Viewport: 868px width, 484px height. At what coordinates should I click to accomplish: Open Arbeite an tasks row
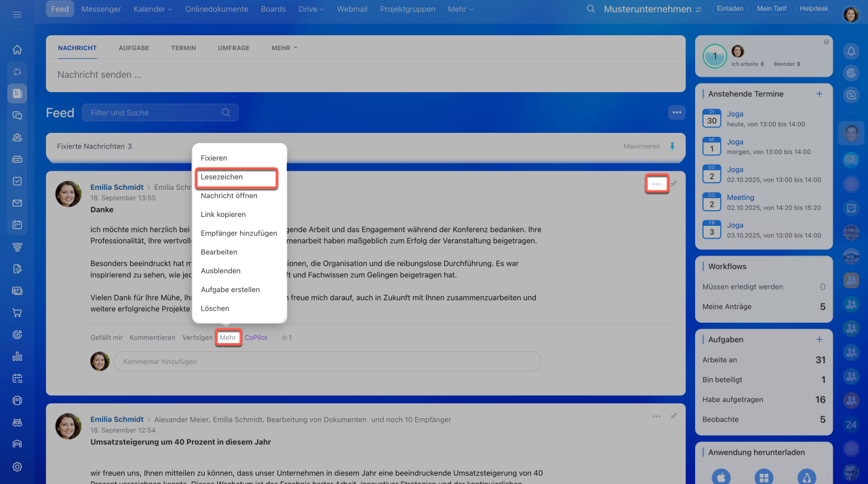tap(764, 360)
